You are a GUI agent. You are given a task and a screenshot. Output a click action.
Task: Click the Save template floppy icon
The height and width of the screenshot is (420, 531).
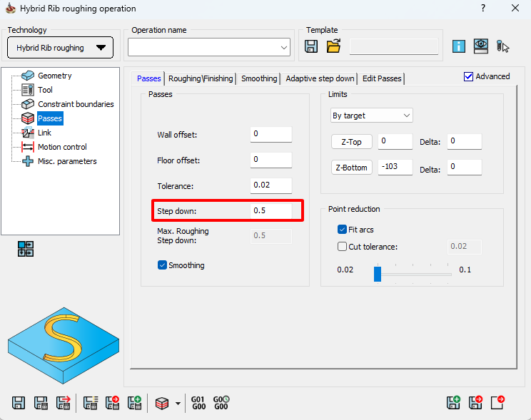click(x=311, y=46)
